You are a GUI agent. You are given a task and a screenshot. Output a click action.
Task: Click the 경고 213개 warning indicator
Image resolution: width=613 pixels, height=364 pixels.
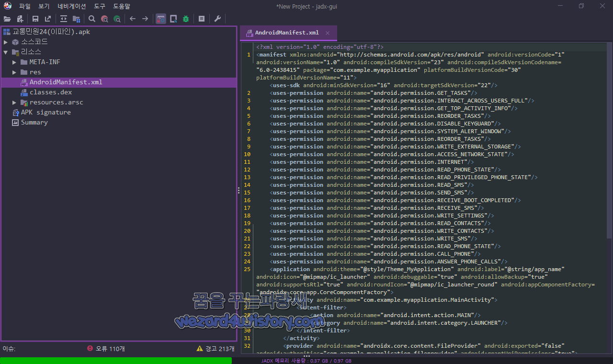[x=216, y=349]
